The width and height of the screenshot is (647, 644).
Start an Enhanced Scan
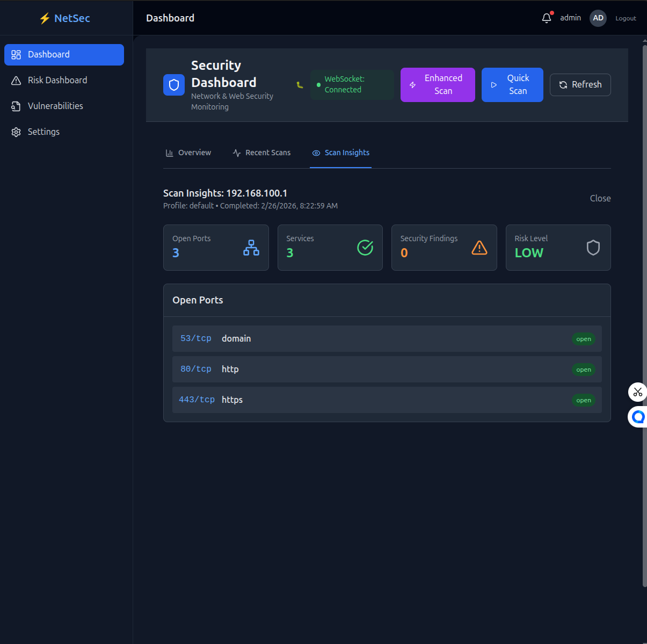tap(438, 85)
